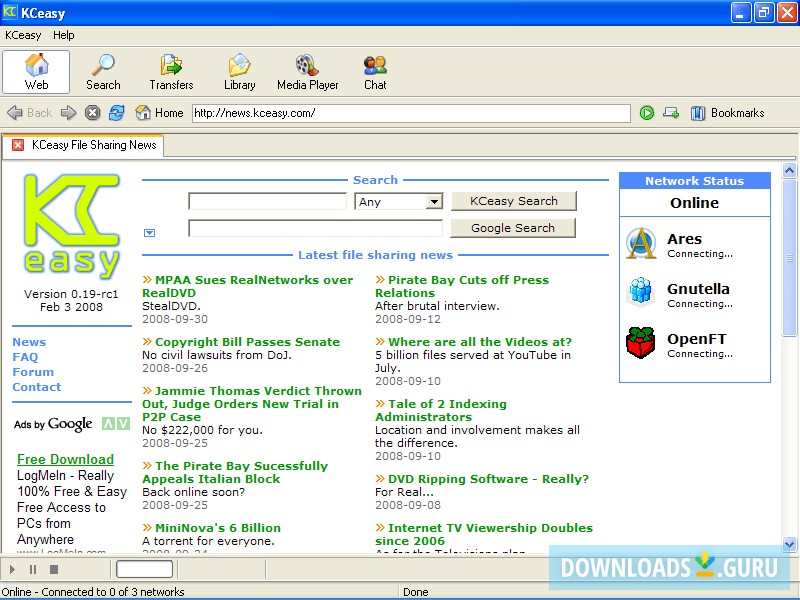Open the Chat section
The width and height of the screenshot is (800, 600).
click(x=375, y=72)
